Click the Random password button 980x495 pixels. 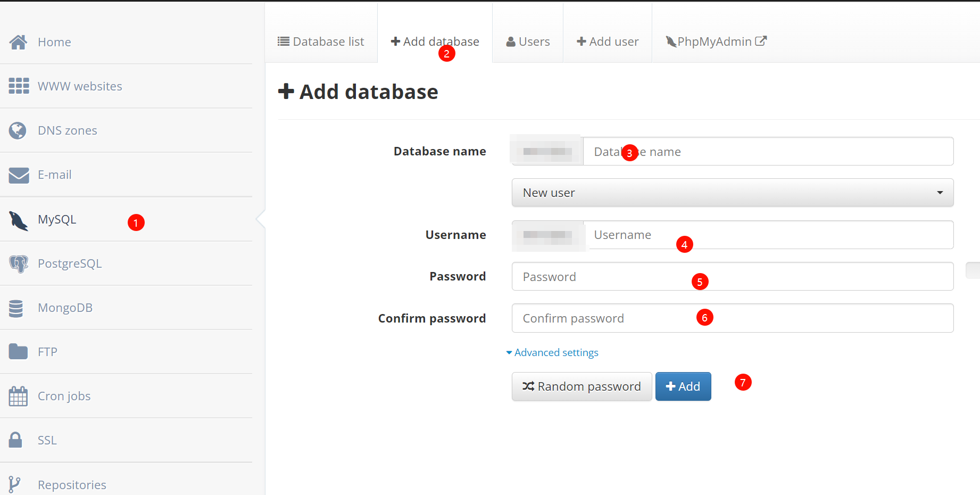582,386
